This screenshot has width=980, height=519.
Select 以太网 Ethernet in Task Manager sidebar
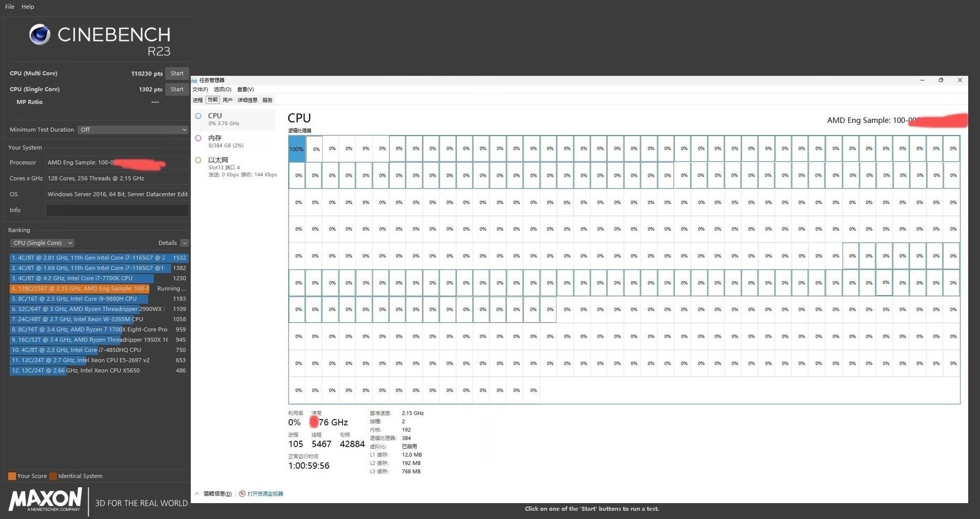[234, 167]
